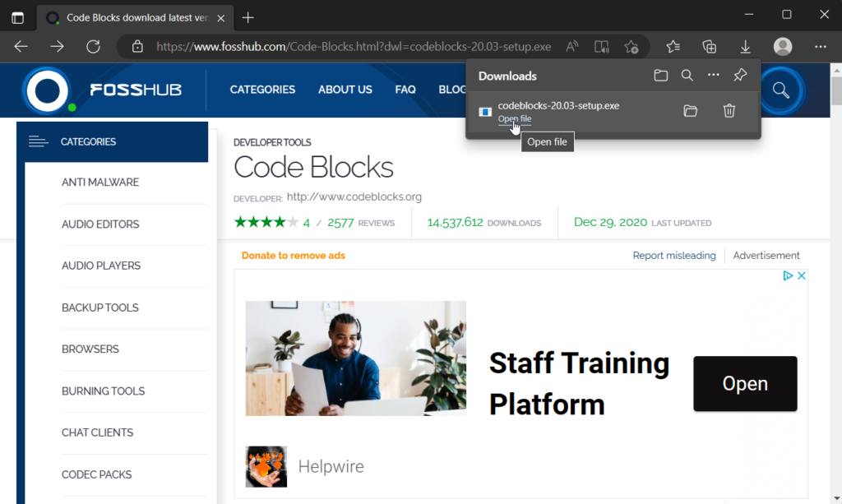842x504 pixels.
Task: Close the Code Blocks download tab
Action: tap(220, 18)
